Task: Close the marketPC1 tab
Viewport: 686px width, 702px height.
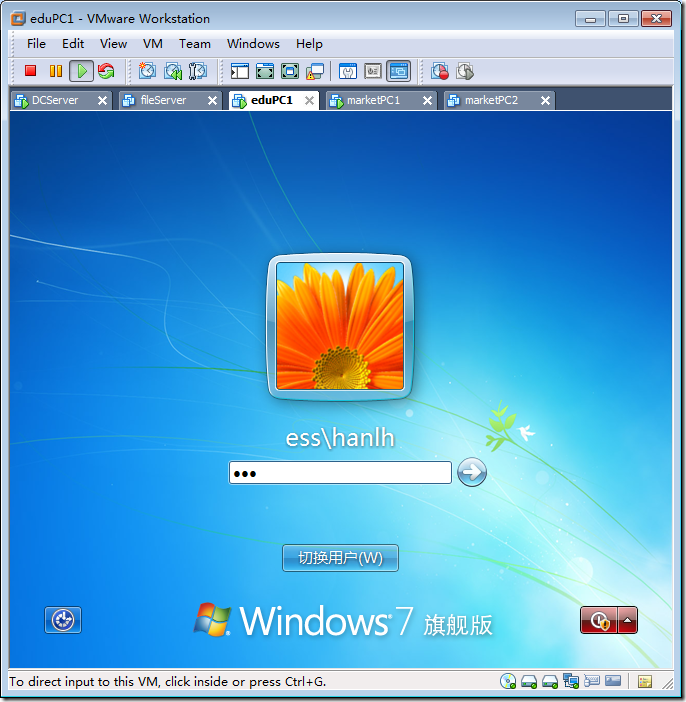Action: 428,101
